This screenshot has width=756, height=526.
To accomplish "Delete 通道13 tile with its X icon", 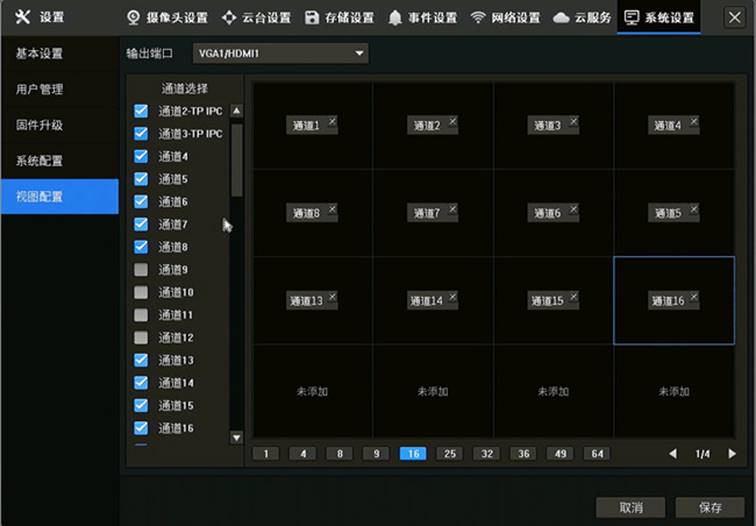I will 332,296.
